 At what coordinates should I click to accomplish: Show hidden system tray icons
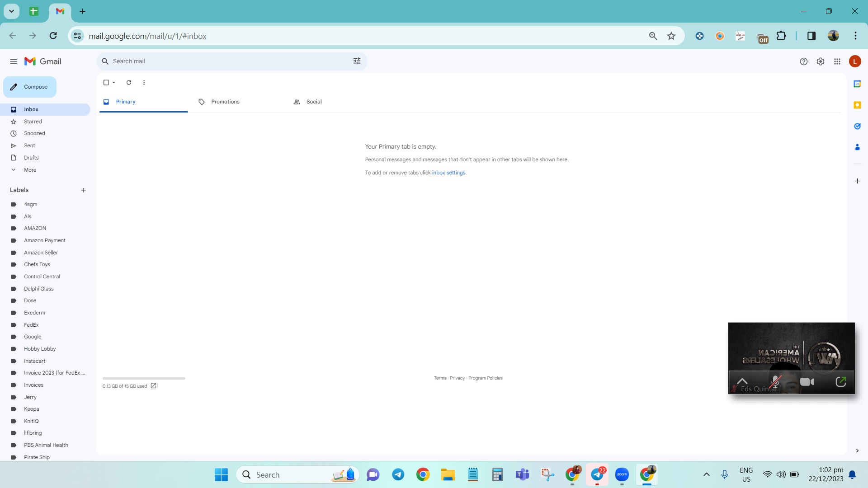click(x=707, y=474)
